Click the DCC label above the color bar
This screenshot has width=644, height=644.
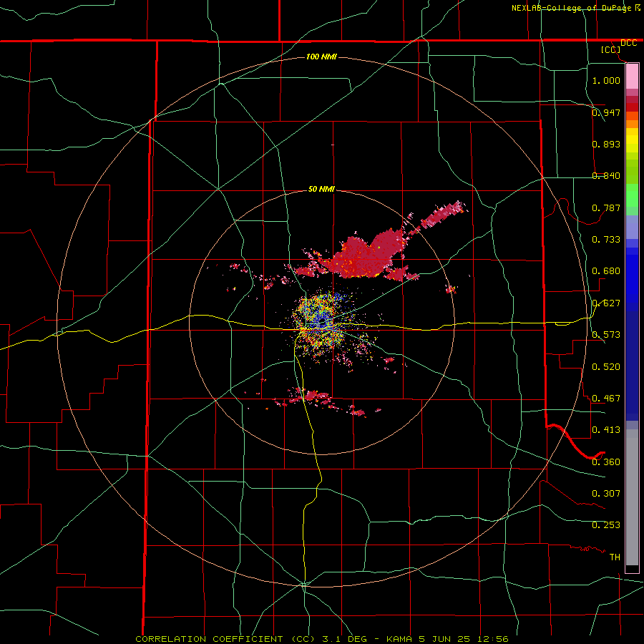[x=628, y=43]
